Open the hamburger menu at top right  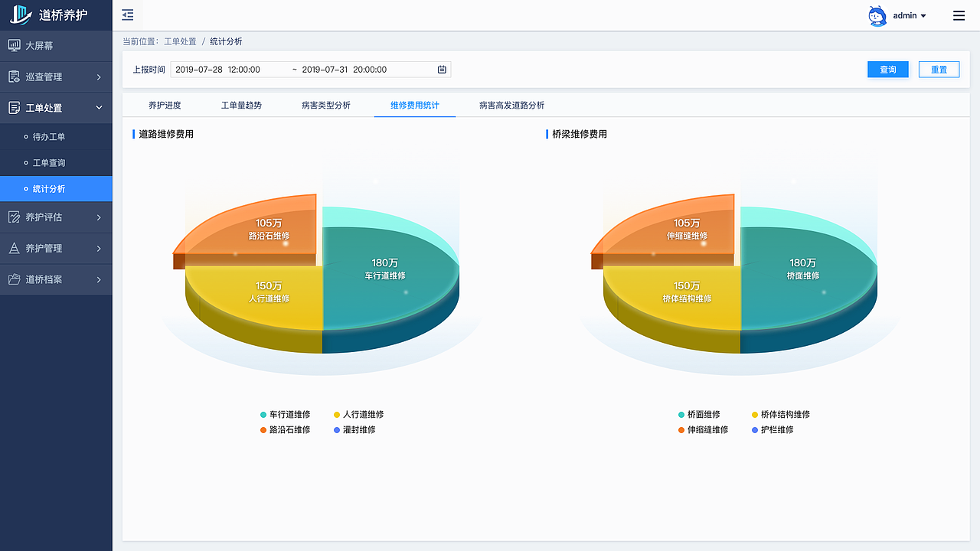tap(959, 15)
